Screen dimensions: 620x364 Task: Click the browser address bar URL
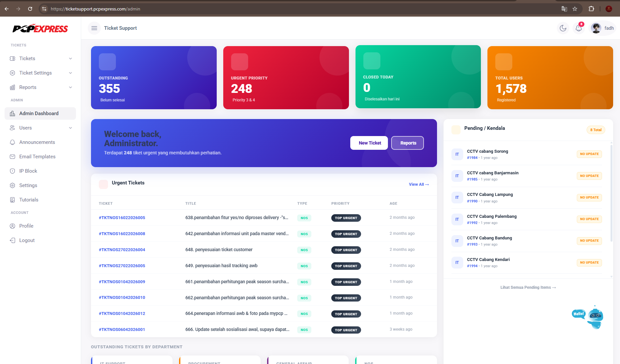95,9
